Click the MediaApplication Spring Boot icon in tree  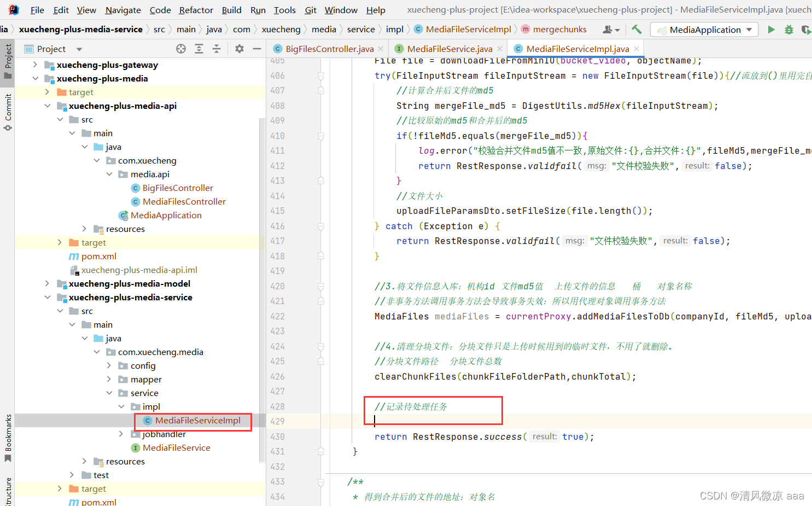(124, 215)
